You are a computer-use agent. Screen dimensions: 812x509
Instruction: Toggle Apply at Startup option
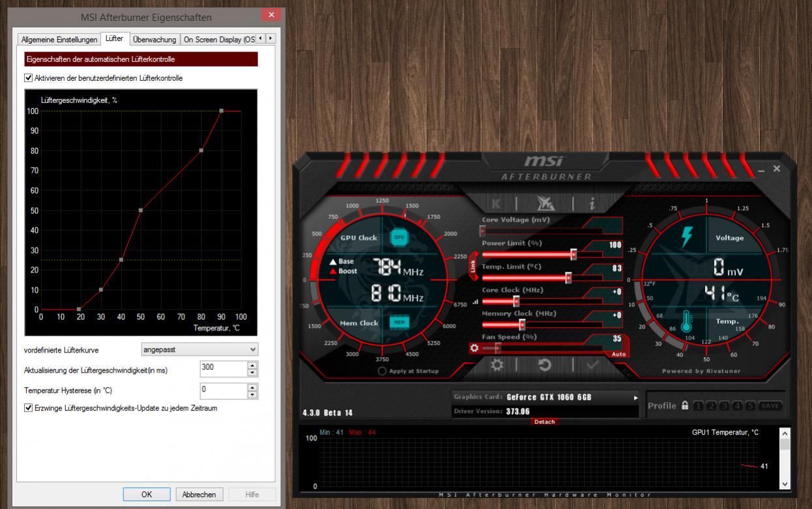[382, 371]
